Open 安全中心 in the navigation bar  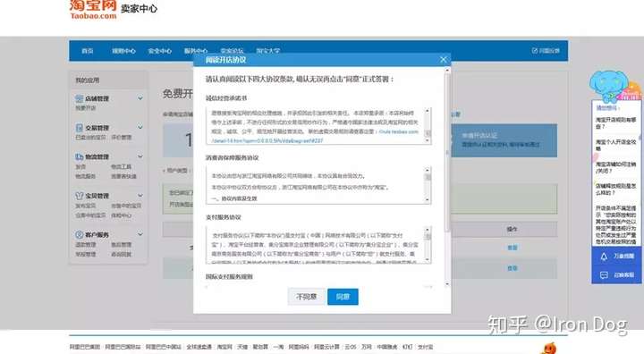pyautogui.click(x=160, y=51)
